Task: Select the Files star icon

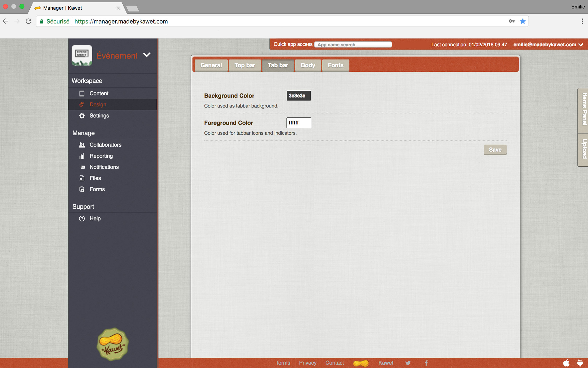Action: 81,178
